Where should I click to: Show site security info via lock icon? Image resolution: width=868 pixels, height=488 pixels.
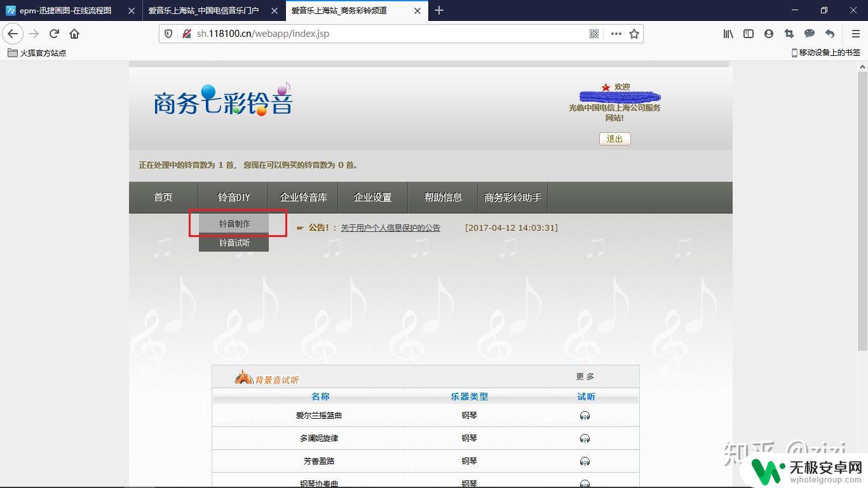pyautogui.click(x=186, y=34)
